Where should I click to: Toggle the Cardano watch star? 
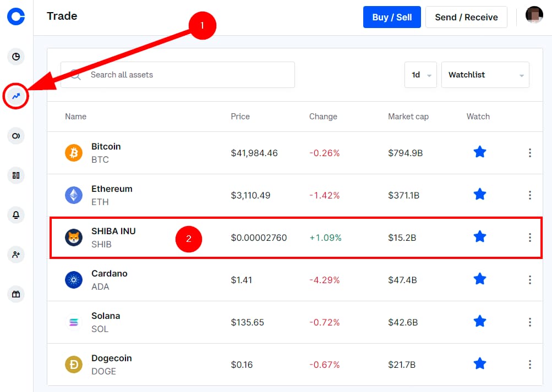pos(480,279)
